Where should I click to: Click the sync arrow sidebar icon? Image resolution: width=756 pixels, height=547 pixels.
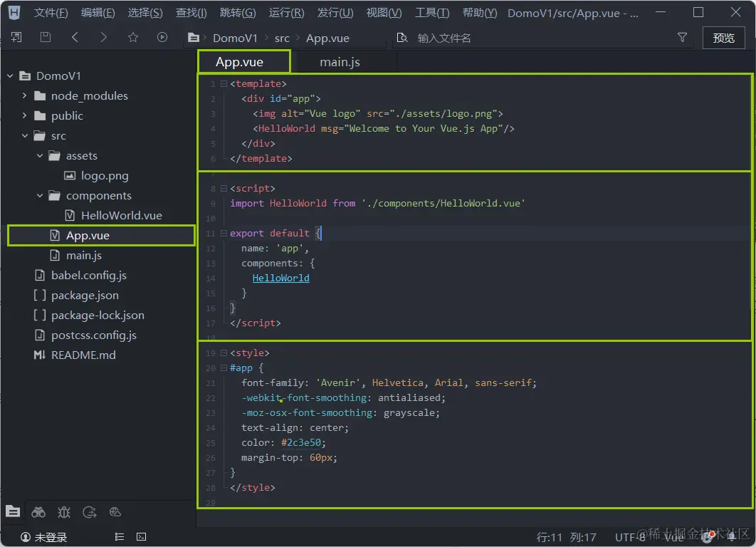tap(90, 512)
